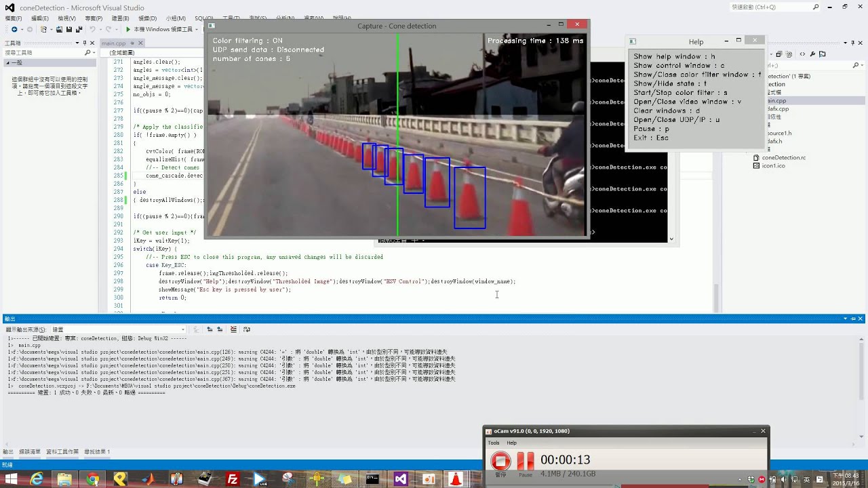
Task: Open the Project menu in Visual Studio
Action: (x=94, y=18)
